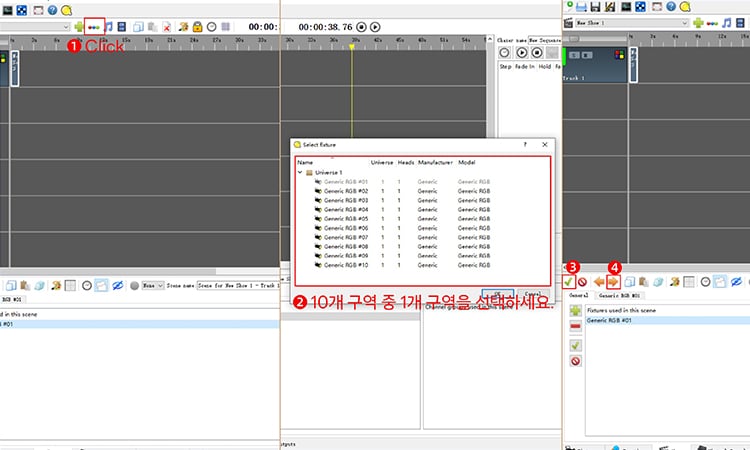Open the monitor icon in left window top toolbar
750x450 pixels.
click(x=8, y=10)
